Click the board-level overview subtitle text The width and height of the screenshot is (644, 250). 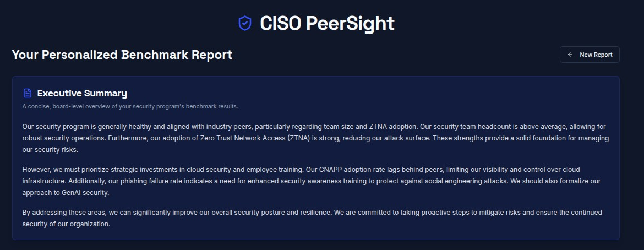click(130, 106)
